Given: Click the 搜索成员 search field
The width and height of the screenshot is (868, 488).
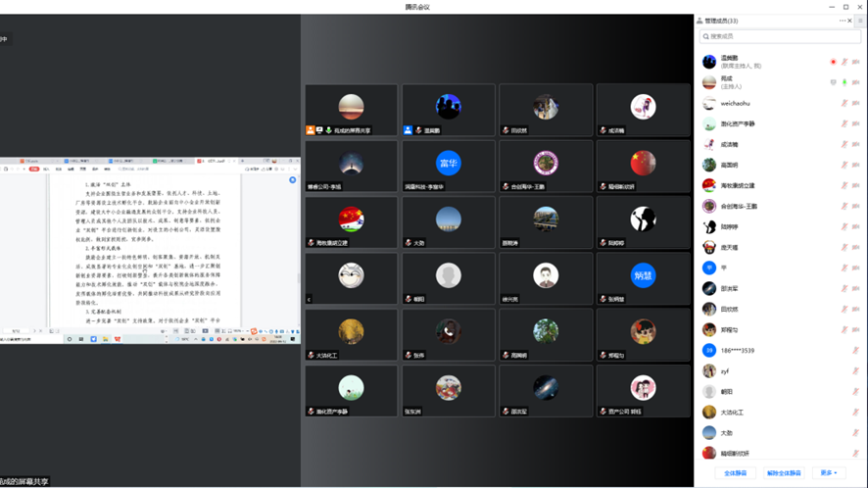Looking at the screenshot, I should pyautogui.click(x=780, y=36).
